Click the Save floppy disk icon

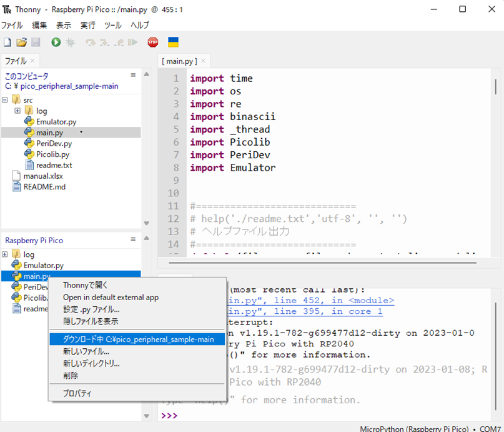pos(36,43)
